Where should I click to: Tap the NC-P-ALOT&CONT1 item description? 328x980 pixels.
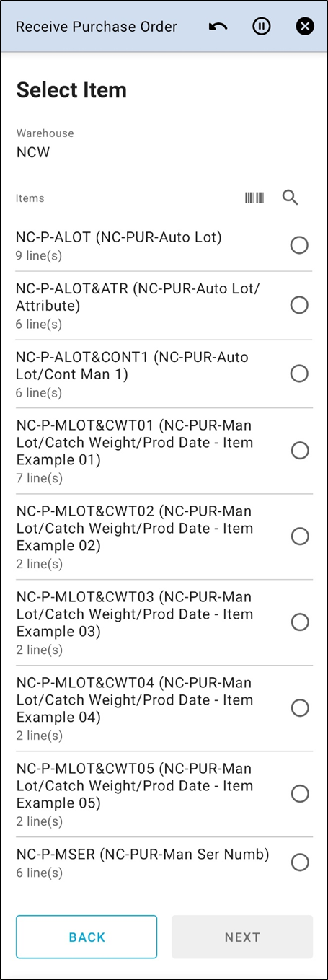coord(132,366)
